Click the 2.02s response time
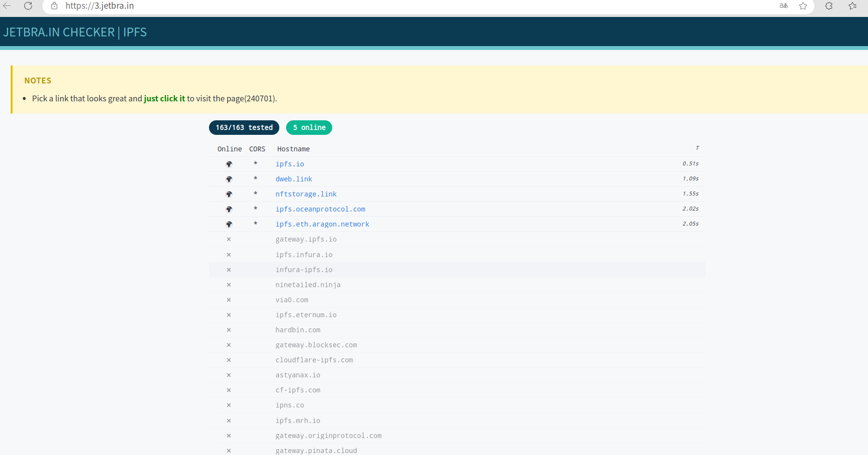This screenshot has height=455, width=868. (691, 209)
